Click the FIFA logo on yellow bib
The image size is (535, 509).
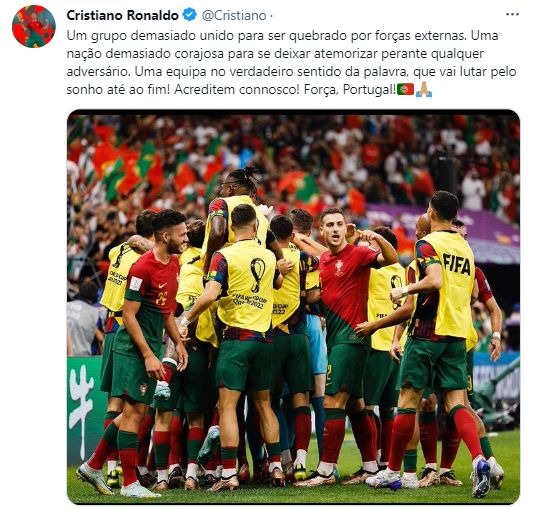pos(457,264)
